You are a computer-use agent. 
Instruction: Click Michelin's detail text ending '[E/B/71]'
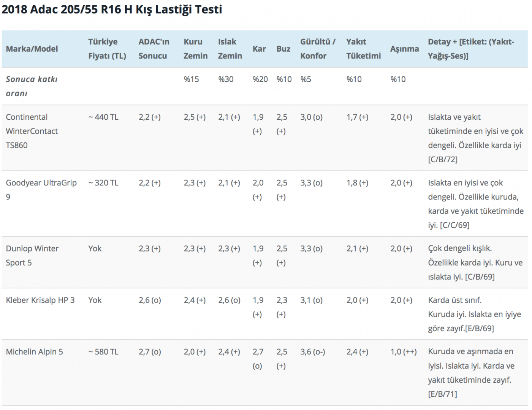click(x=471, y=373)
